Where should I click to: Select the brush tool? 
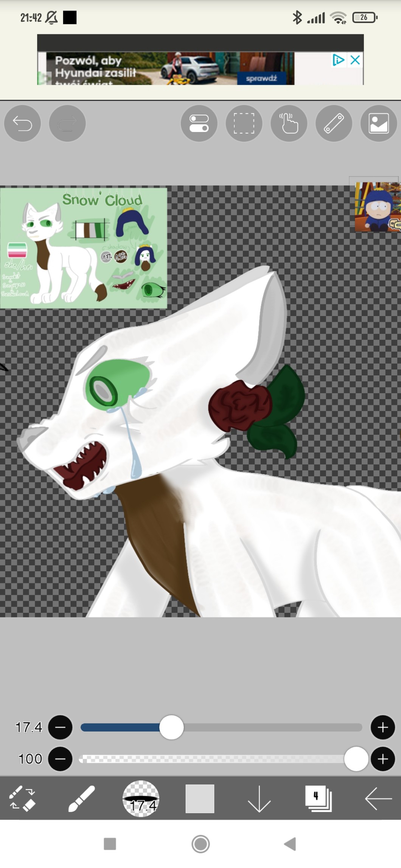click(x=81, y=798)
